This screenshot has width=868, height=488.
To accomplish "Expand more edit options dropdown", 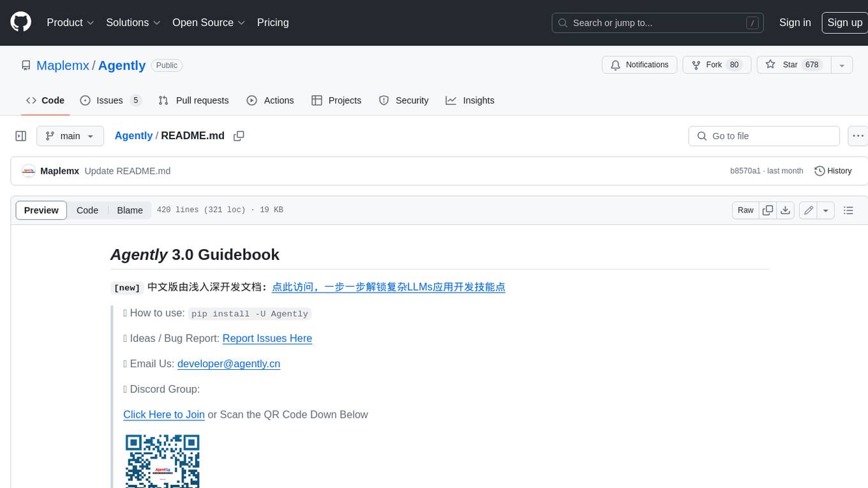I will click(x=826, y=210).
